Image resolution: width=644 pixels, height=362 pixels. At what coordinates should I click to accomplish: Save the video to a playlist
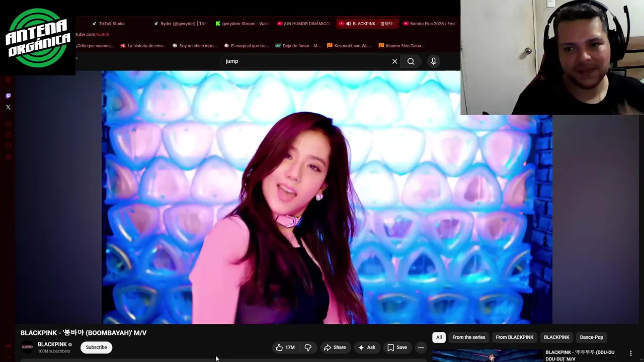(x=397, y=347)
